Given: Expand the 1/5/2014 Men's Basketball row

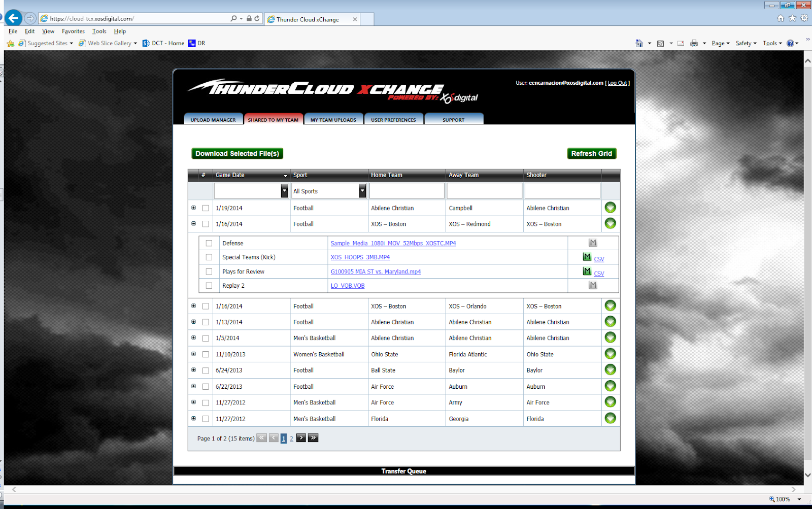Looking at the screenshot, I should pos(193,337).
